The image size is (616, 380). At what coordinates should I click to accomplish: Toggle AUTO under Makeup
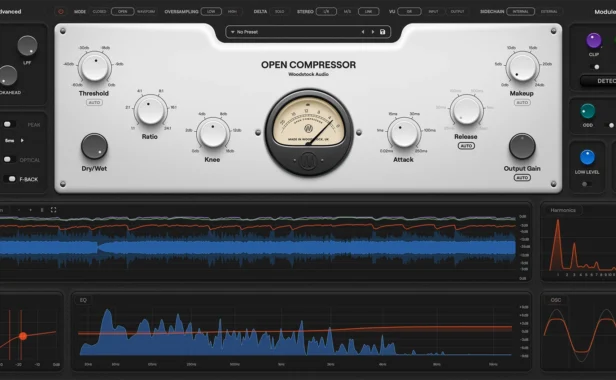tap(522, 103)
